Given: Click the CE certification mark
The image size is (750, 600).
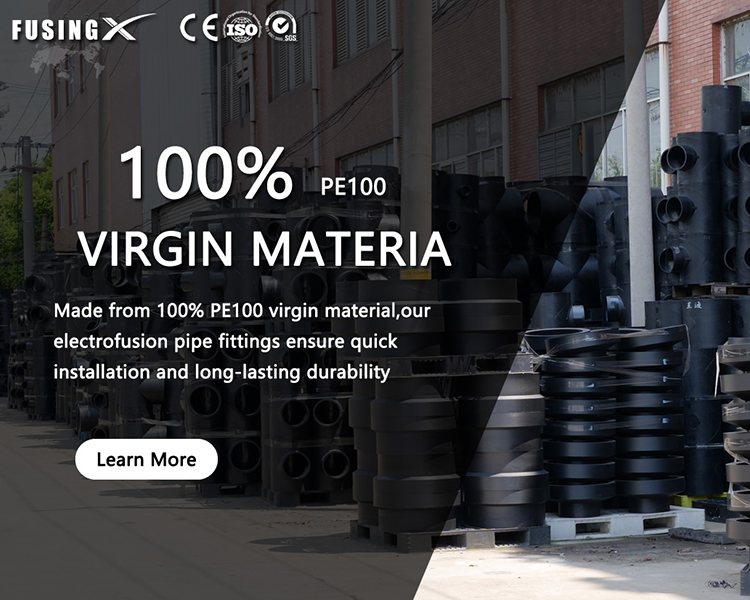Looking at the screenshot, I should coord(199,27).
